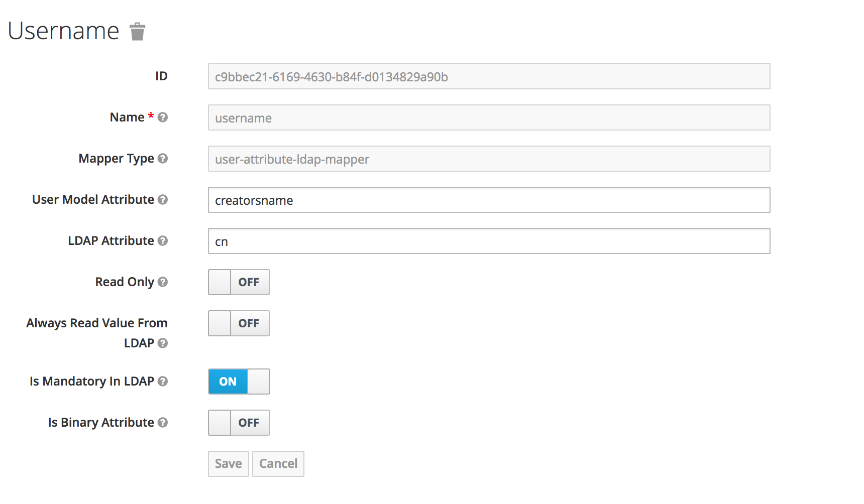Show help for Always Read Value From LDAP

162,343
